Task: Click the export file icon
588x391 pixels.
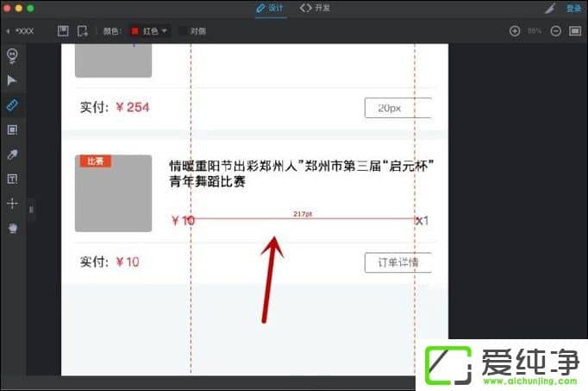Action: (83, 31)
